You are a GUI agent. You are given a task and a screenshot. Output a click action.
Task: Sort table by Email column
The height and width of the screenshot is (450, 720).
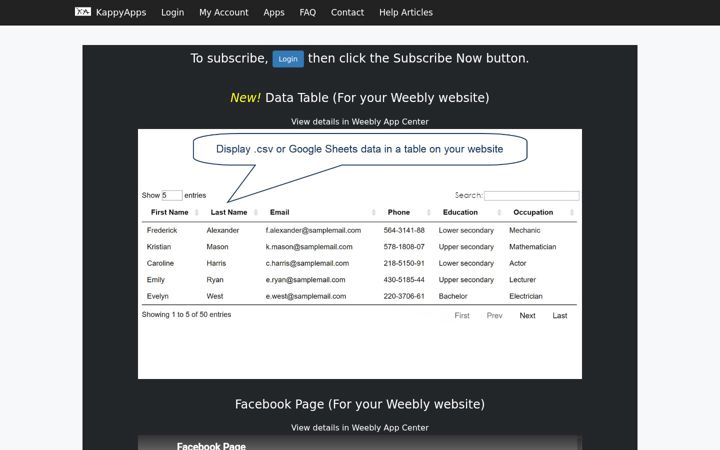click(280, 212)
